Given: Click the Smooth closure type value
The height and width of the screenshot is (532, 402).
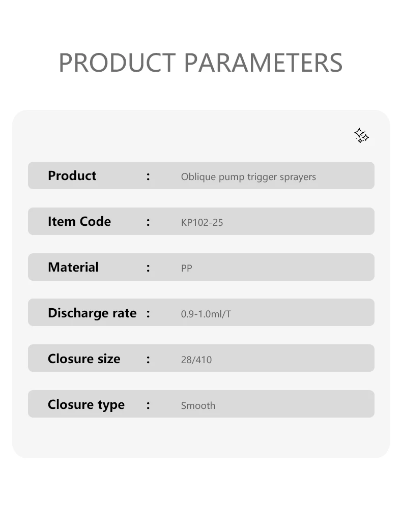Looking at the screenshot, I should 198,406.
